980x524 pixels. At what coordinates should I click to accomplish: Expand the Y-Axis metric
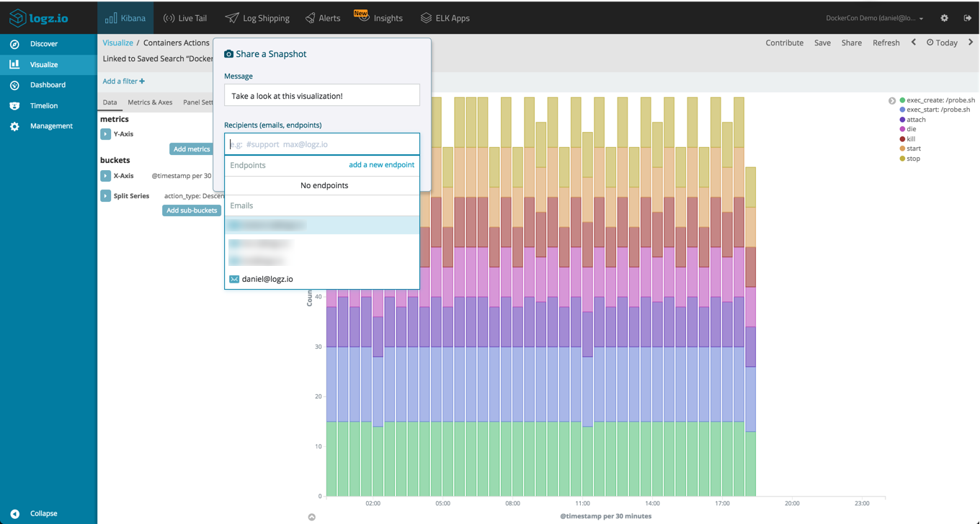pyautogui.click(x=105, y=134)
